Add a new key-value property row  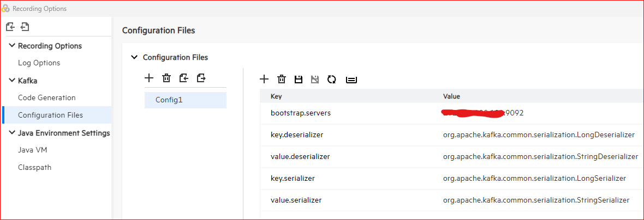[264, 80]
